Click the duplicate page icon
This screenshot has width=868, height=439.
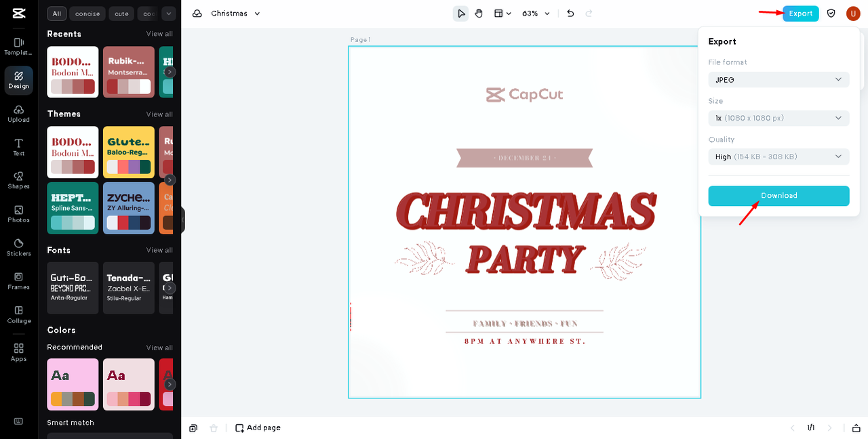pos(194,428)
